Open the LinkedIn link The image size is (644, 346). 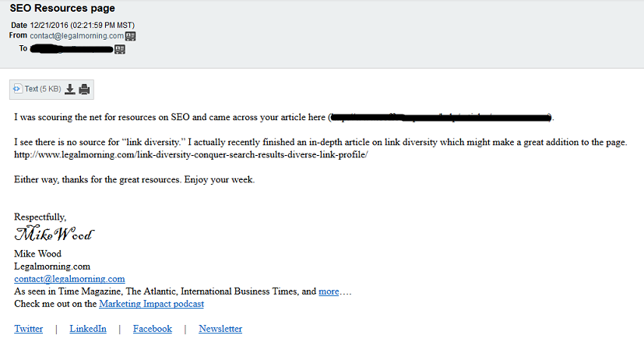(88, 329)
